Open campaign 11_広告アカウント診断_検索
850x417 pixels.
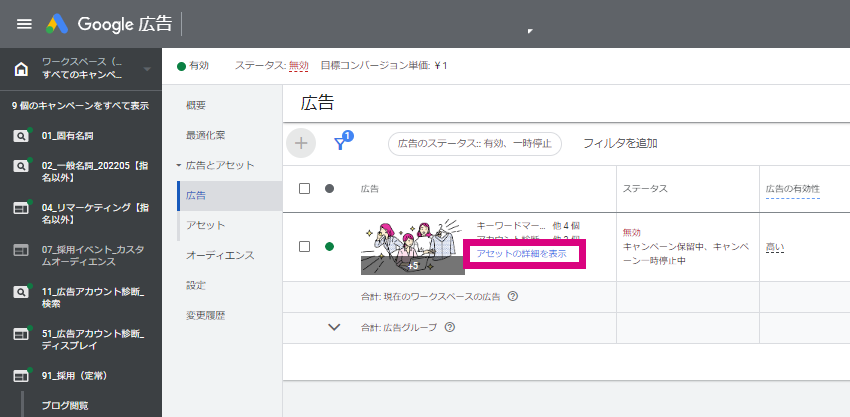[x=93, y=298]
